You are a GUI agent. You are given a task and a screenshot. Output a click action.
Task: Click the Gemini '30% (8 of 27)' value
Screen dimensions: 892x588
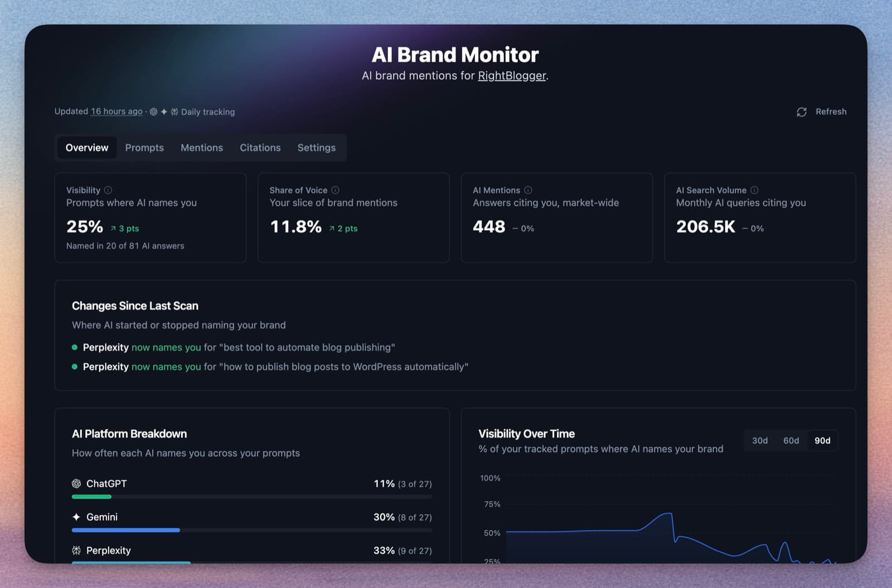point(403,517)
